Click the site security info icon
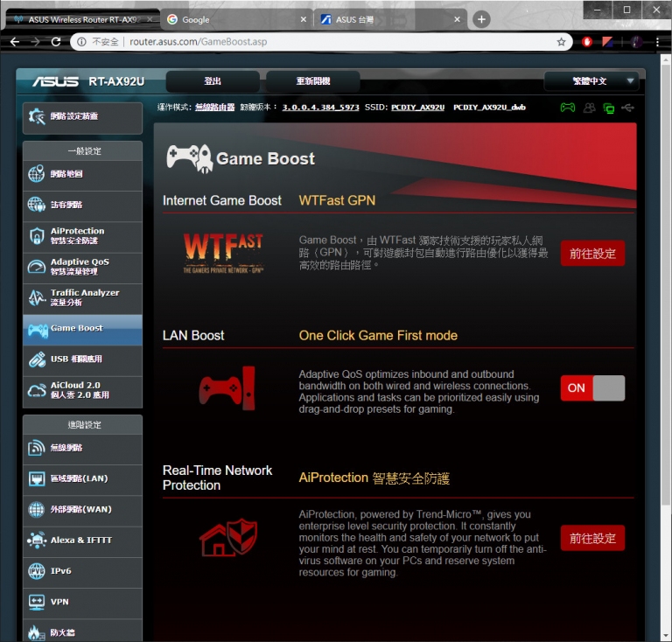Image resolution: width=672 pixels, height=642 pixels. 81,42
